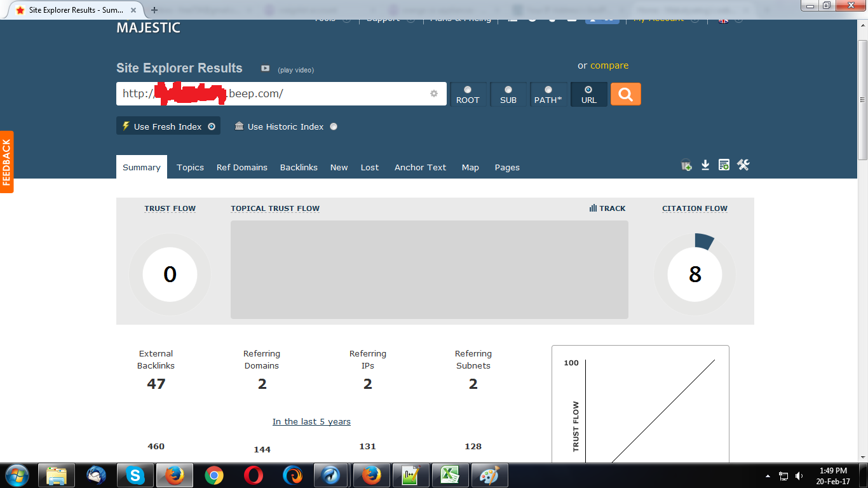The image size is (868, 488).
Task: Open the New tab
Action: [339, 167]
